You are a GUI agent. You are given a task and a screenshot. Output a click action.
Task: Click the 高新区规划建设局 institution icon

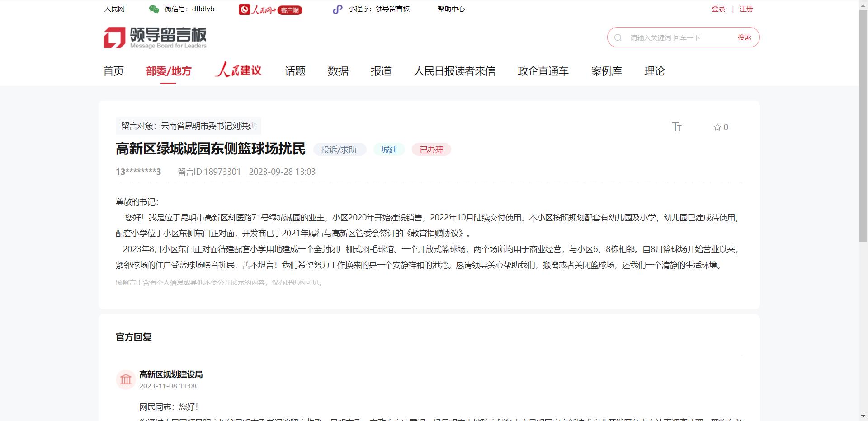[x=126, y=380]
